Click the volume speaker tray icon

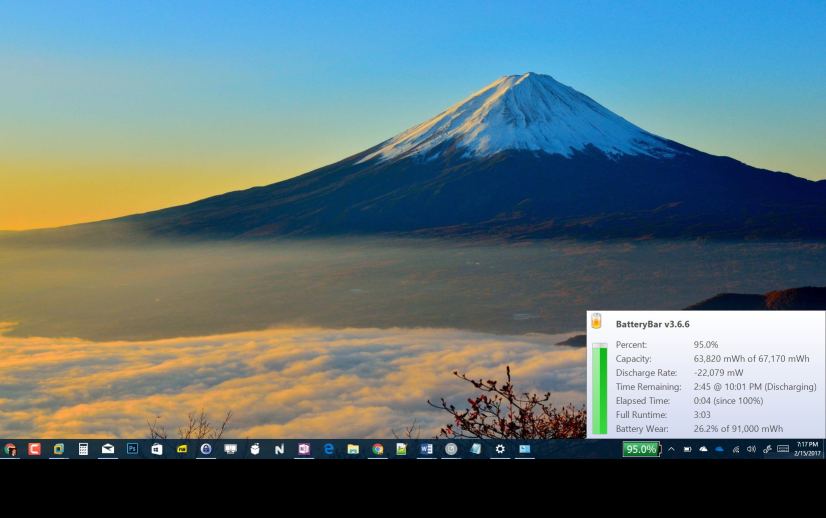[x=751, y=449]
